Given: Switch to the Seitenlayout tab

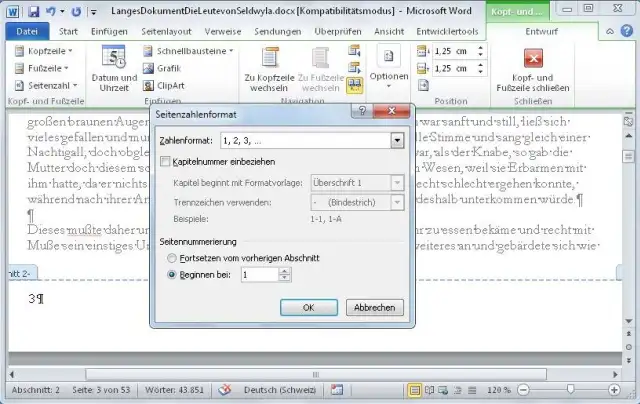Looking at the screenshot, I should point(166,31).
